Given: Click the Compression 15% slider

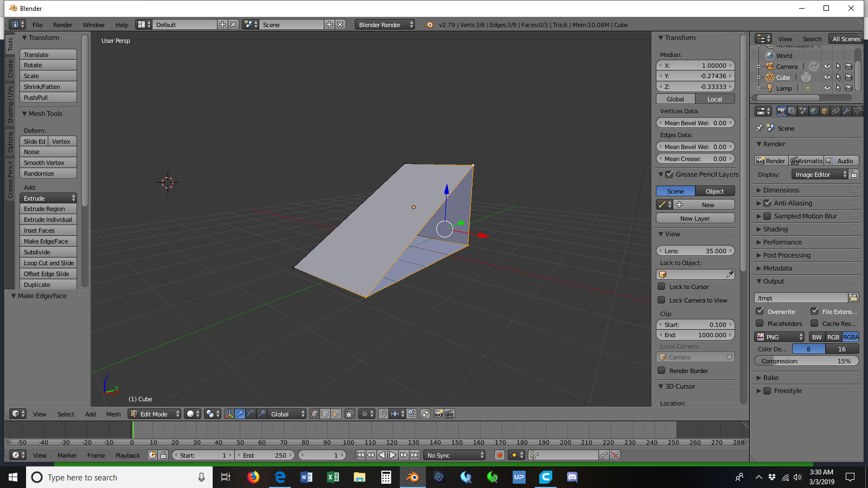Looking at the screenshot, I should pos(807,361).
